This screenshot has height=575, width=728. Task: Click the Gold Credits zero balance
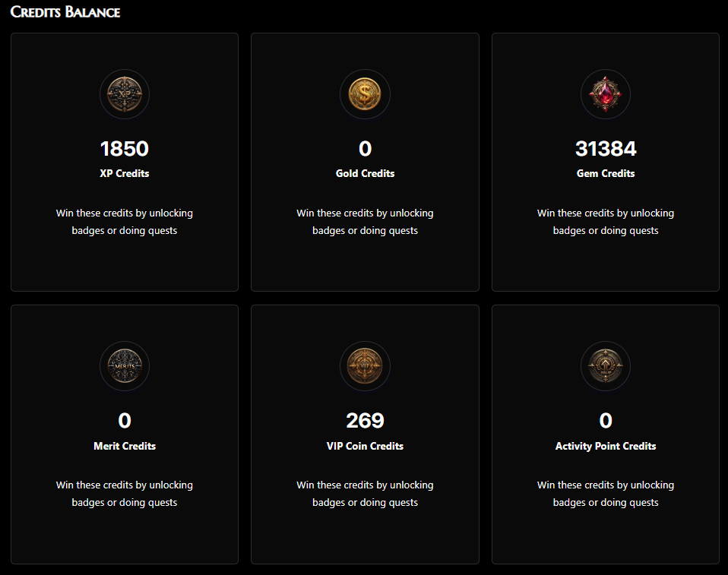point(365,148)
